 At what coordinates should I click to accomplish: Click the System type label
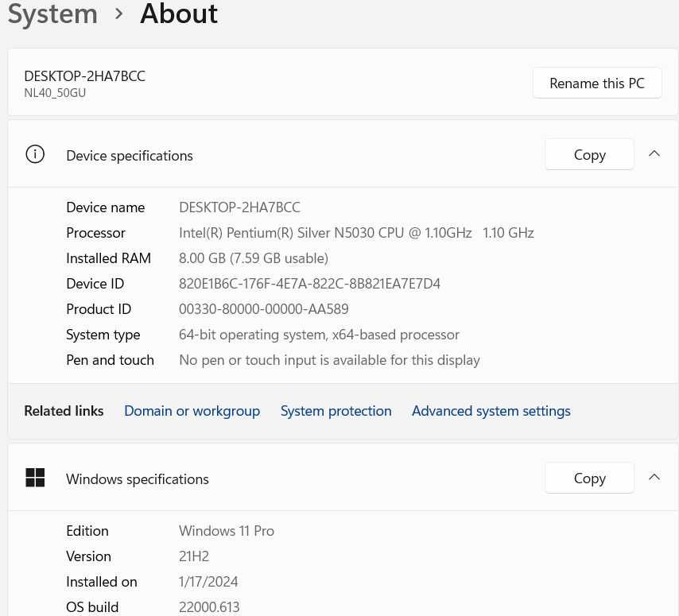[x=103, y=335]
